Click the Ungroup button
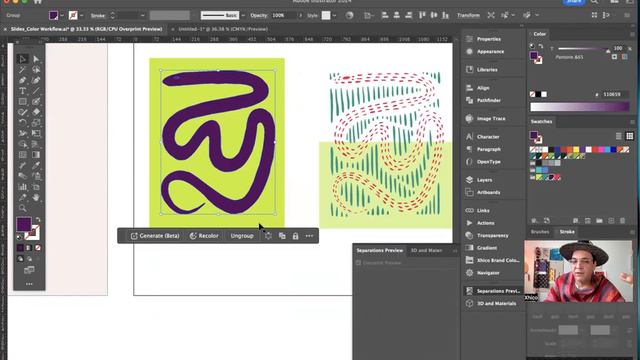 coord(242,236)
